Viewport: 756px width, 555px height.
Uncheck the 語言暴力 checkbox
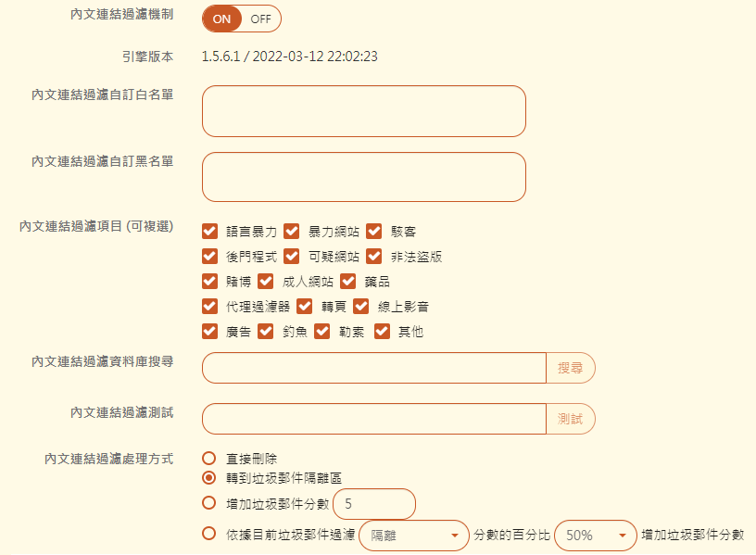209,231
